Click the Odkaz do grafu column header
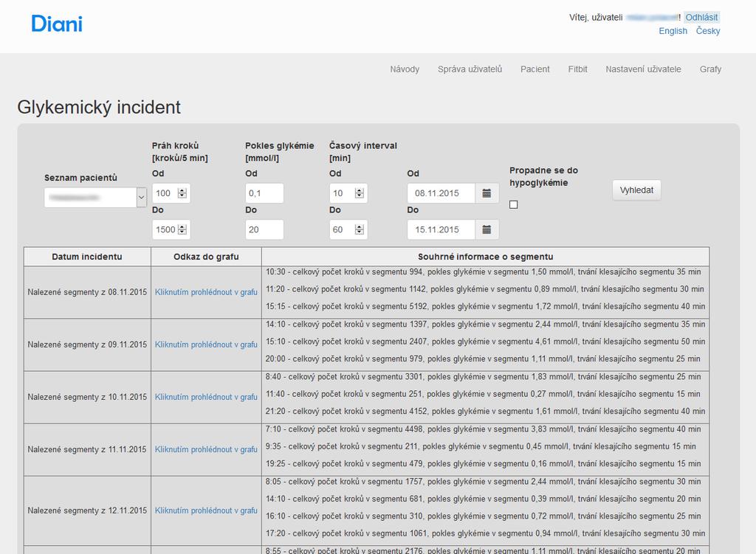Screen dimensions: 756x554 pos(207,257)
